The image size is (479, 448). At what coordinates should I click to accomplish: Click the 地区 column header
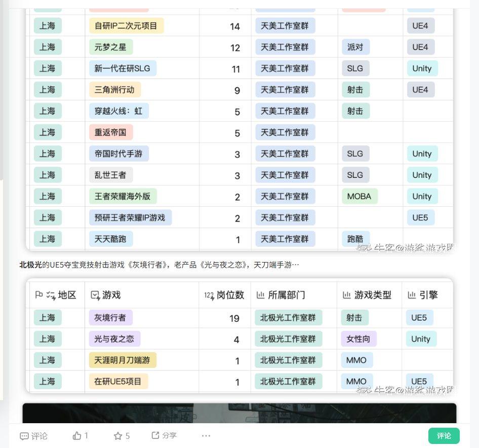(56, 295)
